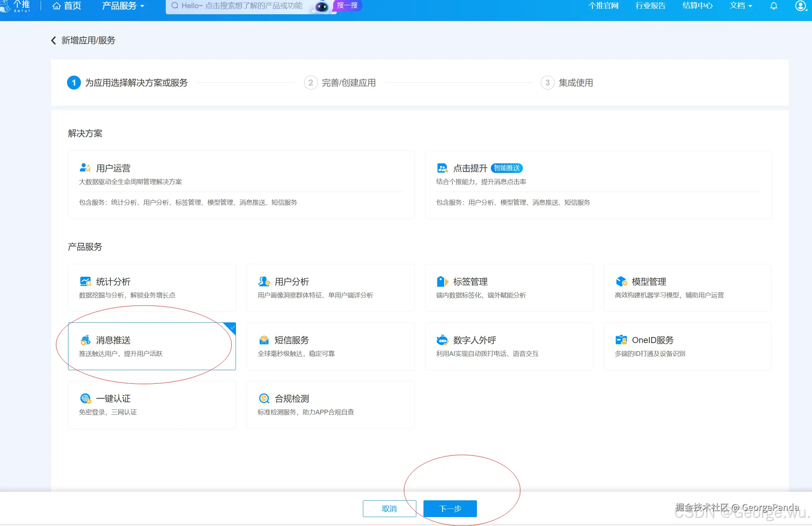Click the 取消 button
Screen dimensions: 812x526
click(x=389, y=509)
